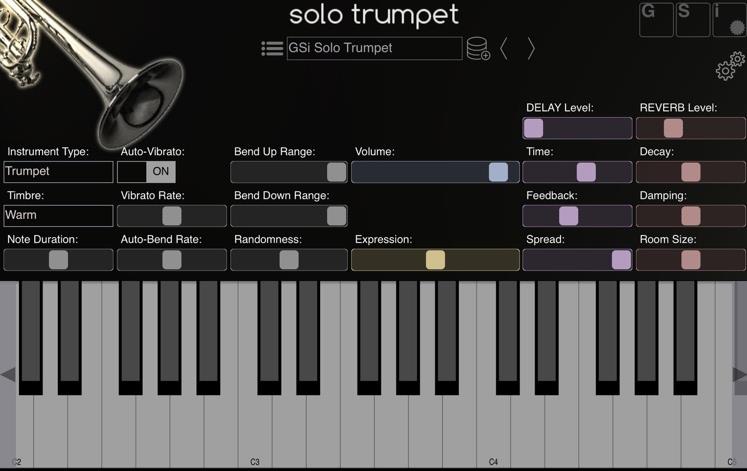Viewport: 747px width, 471px height.
Task: Play the C3 piano key
Action: pos(253,431)
